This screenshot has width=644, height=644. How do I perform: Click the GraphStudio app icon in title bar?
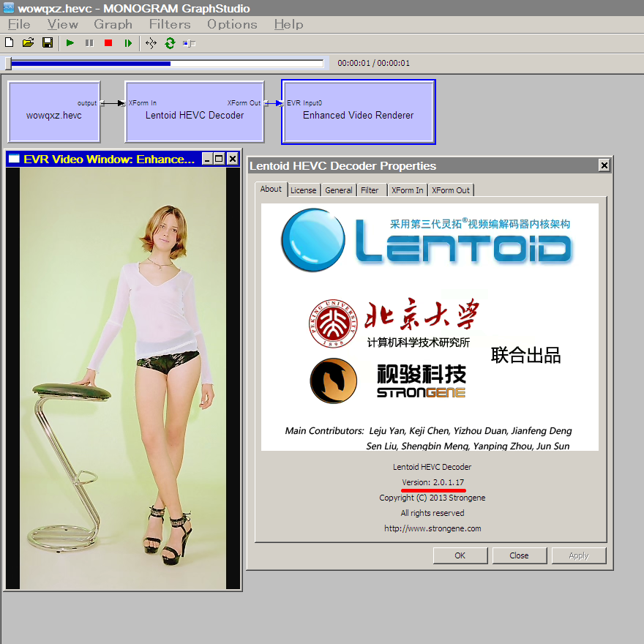9,8
